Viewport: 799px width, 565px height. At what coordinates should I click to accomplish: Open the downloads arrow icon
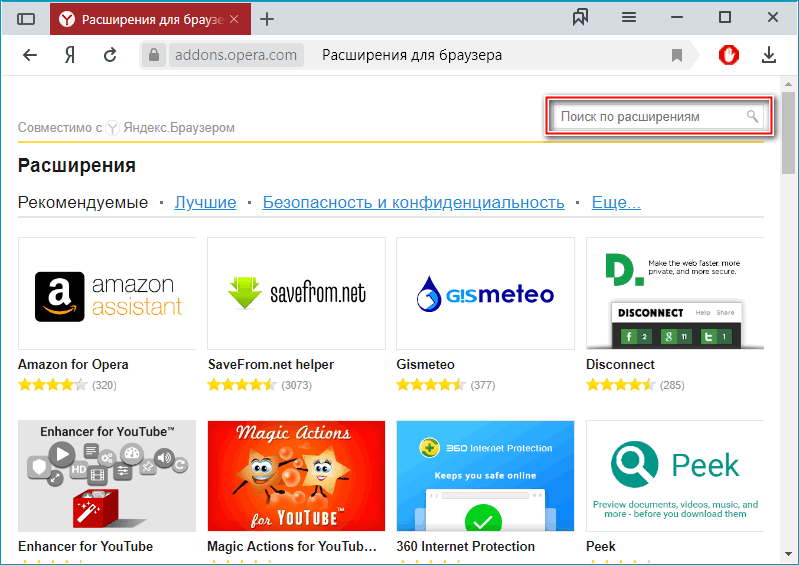coord(769,55)
